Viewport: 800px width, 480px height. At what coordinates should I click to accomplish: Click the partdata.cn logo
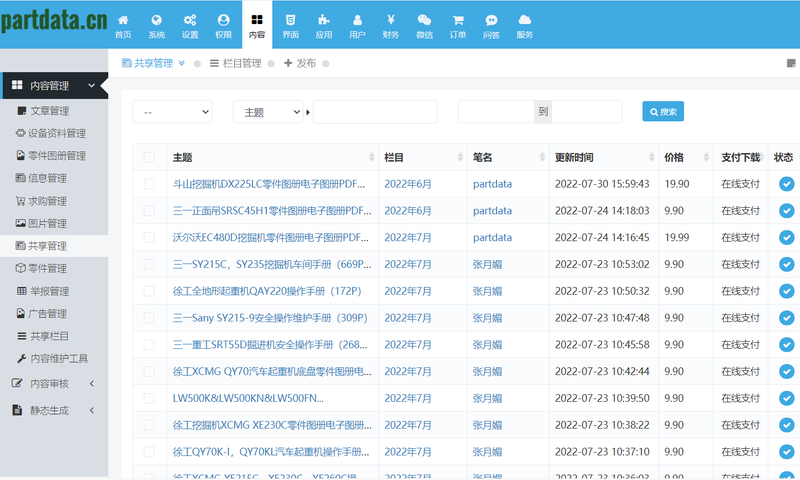pyautogui.click(x=54, y=21)
